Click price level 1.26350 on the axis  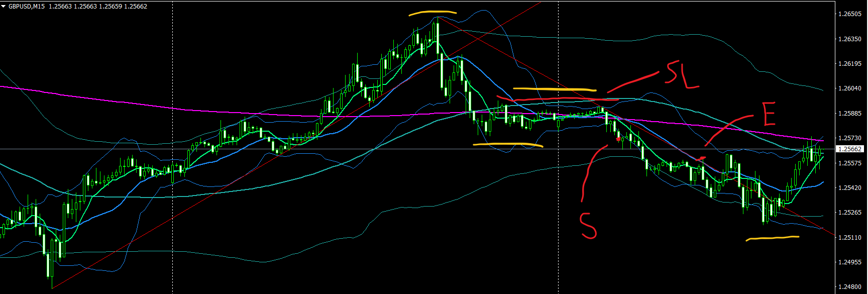[850, 39]
